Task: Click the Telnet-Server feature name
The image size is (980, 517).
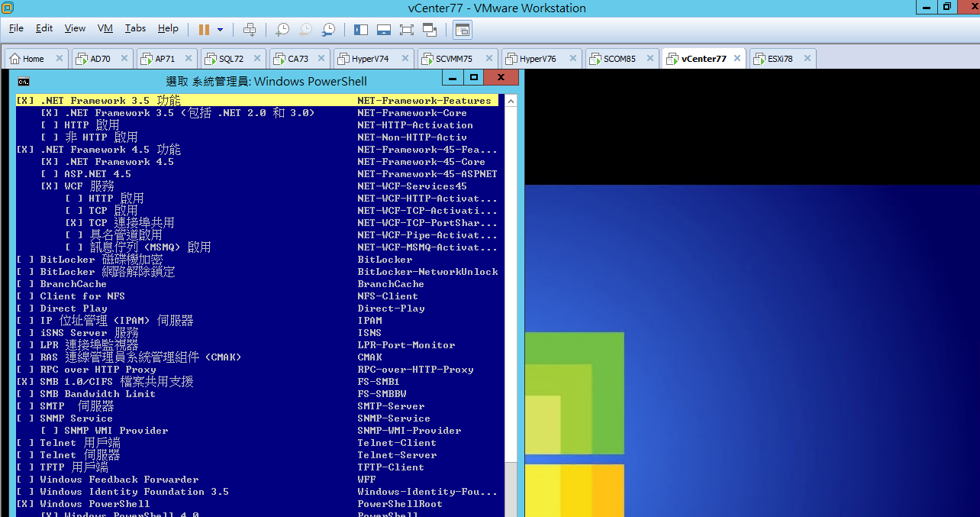Action: pyautogui.click(x=397, y=455)
